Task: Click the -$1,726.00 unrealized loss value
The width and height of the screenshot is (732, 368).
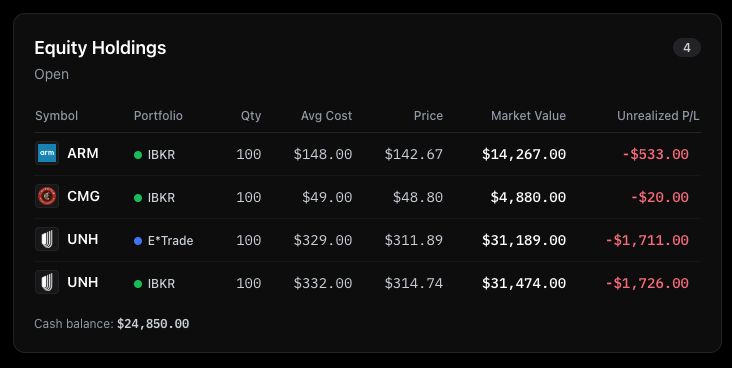Action: 647,283
